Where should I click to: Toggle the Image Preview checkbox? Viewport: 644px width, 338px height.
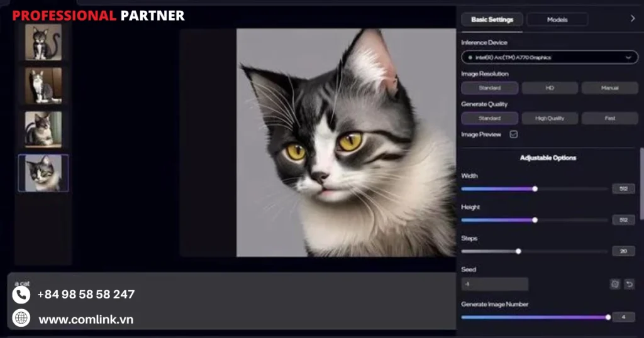pos(514,134)
